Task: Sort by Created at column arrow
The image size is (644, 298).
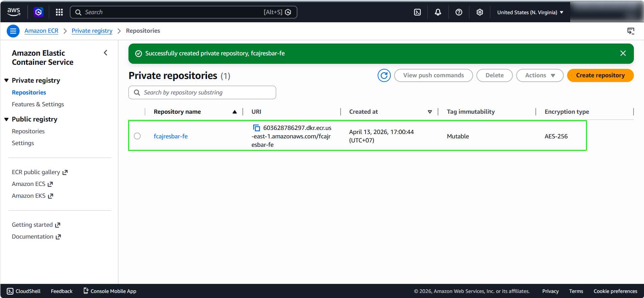Action: point(430,112)
